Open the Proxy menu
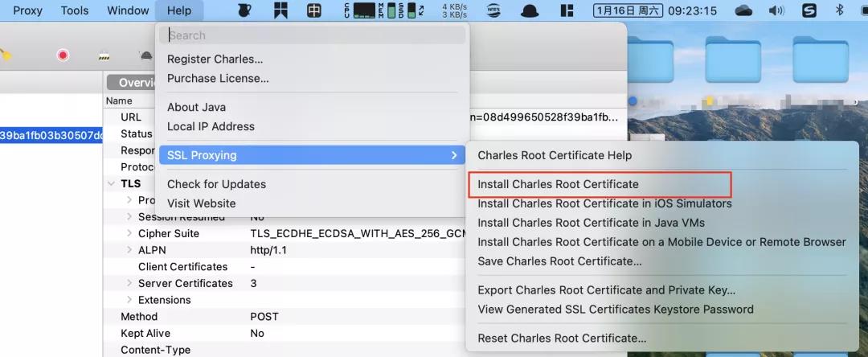868x357 pixels. 27,10
